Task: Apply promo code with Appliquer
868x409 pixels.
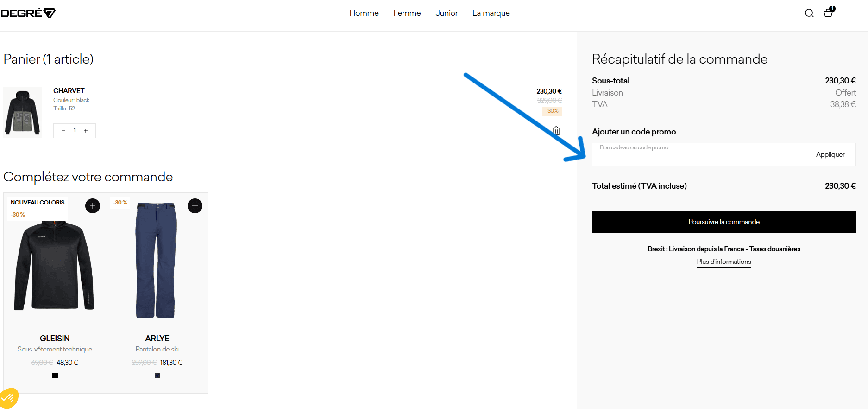Action: point(830,154)
